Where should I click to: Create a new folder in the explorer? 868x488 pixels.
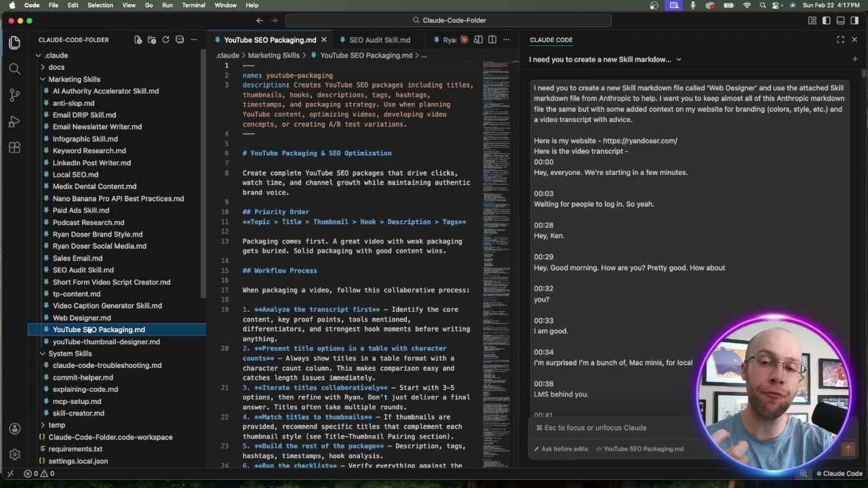[x=152, y=40]
